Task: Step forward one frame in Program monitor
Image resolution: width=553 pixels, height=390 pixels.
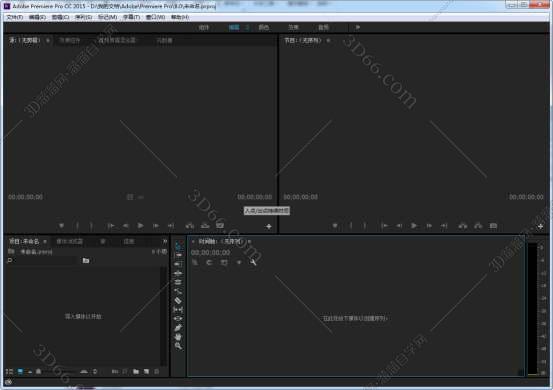Action: point(429,226)
